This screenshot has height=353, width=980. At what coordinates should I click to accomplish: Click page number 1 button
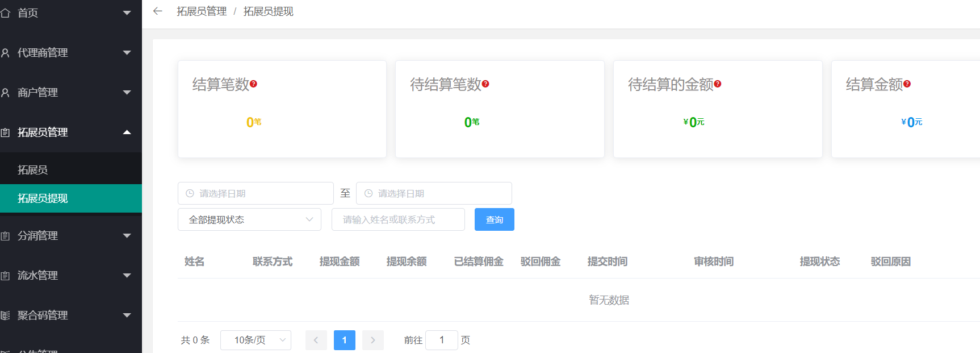point(345,340)
